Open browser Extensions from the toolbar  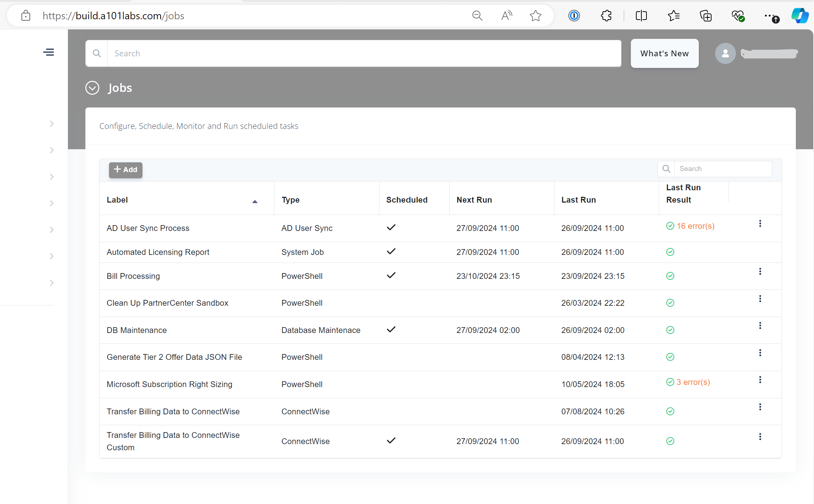[606, 16]
